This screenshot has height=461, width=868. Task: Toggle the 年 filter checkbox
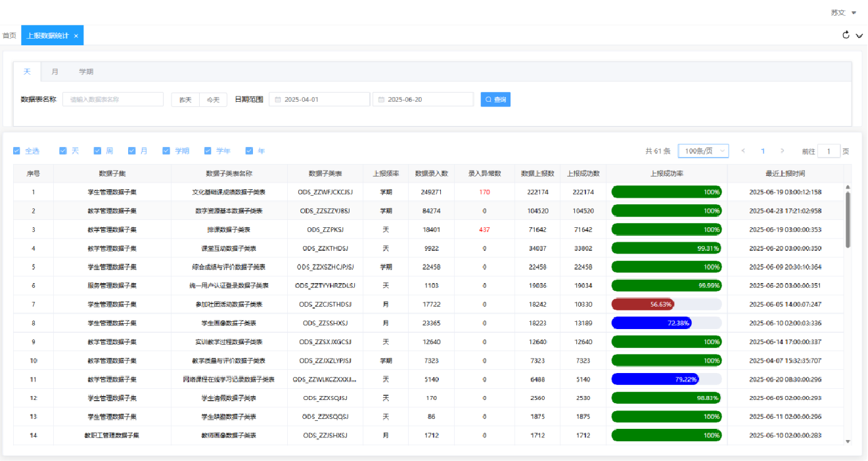pyautogui.click(x=249, y=151)
